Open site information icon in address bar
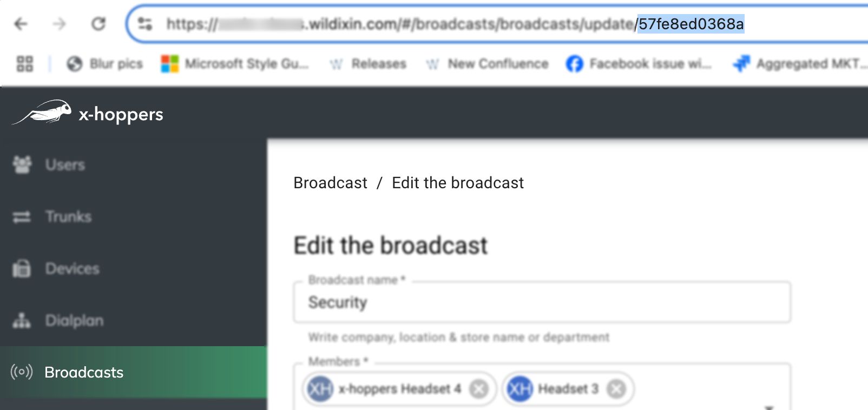 pos(145,24)
